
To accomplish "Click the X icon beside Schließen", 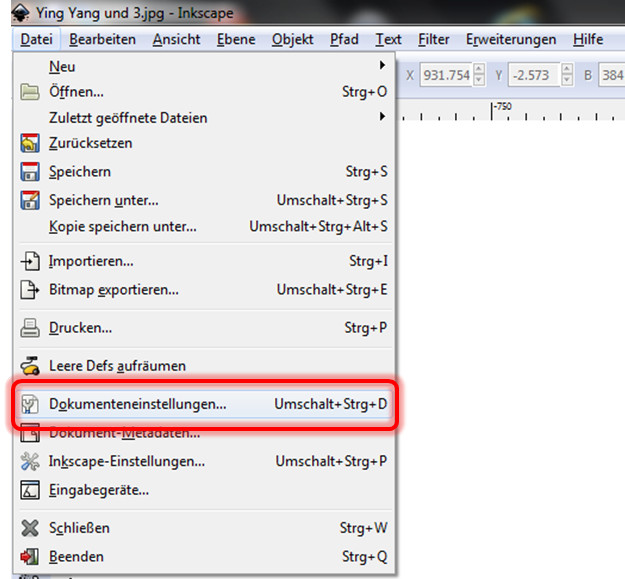I will (30, 528).
